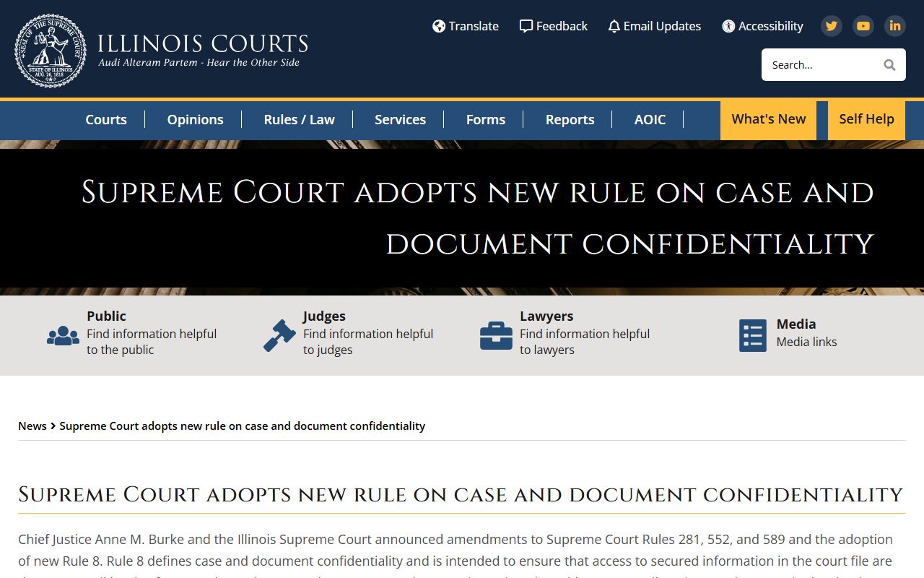
Task: Open the Opinions menu
Action: tap(195, 120)
